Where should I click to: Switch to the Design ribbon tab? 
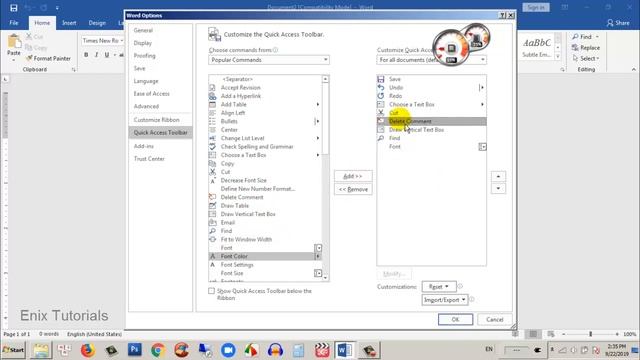97,23
